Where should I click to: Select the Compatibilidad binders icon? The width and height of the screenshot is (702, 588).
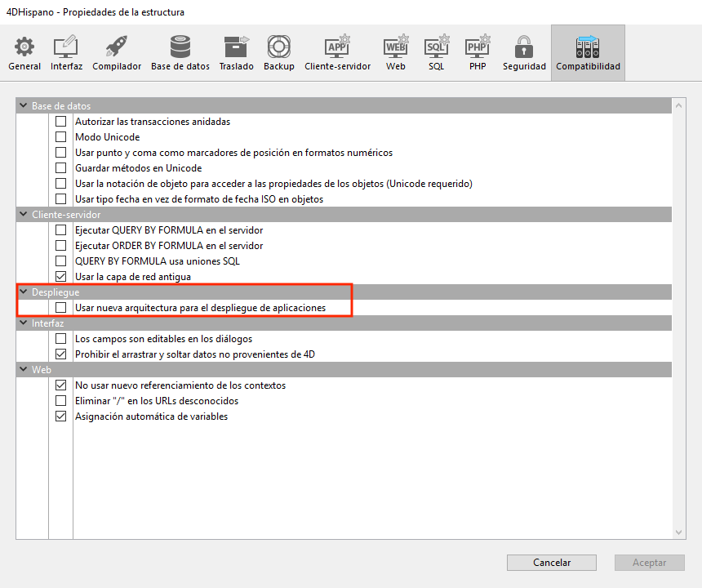click(x=588, y=47)
